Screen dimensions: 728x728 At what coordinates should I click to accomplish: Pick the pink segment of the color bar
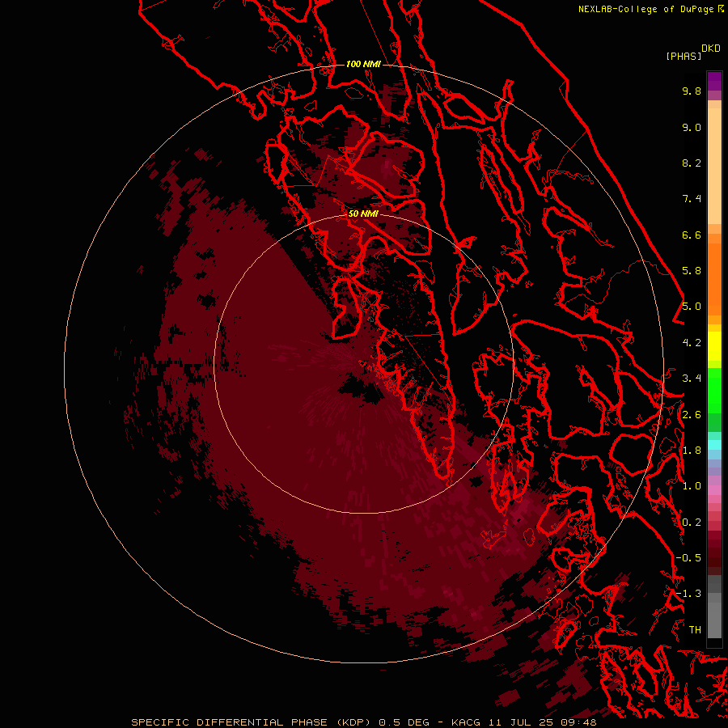tap(714, 490)
